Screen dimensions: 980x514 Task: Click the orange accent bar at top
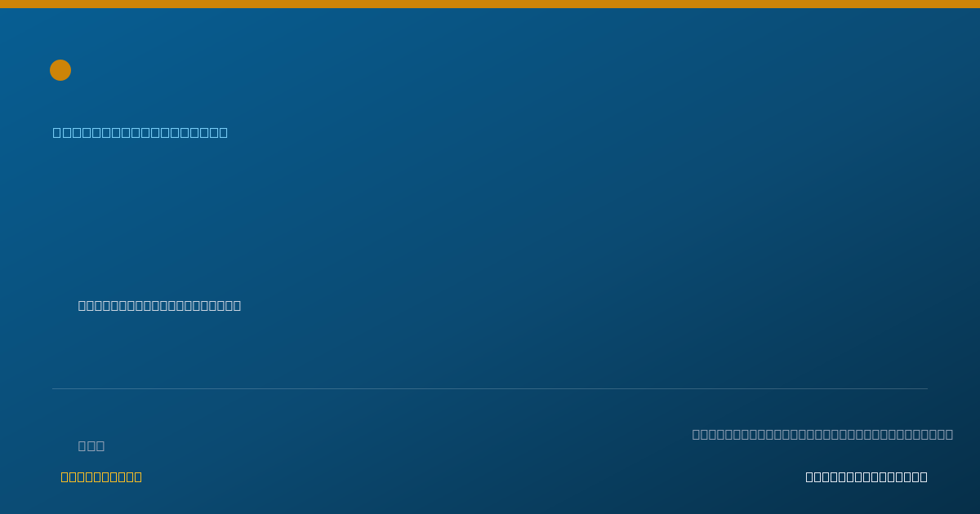[x=490, y=4]
